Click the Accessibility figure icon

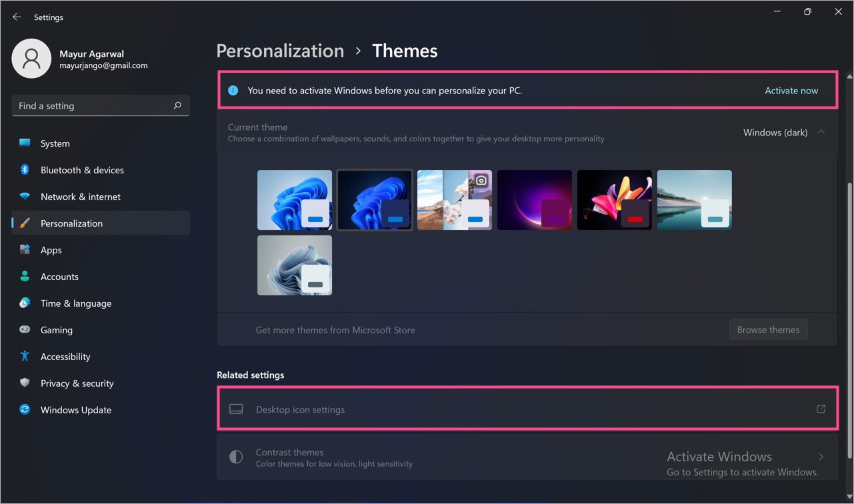pos(25,357)
